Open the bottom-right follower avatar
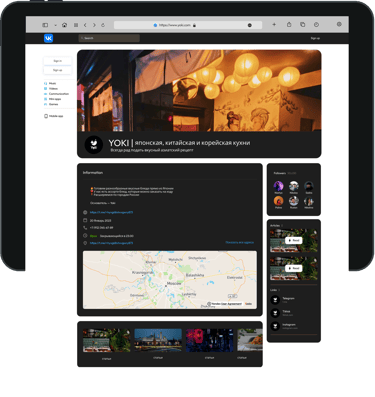Image resolution: width=375 pixels, height=397 pixels. coord(309,201)
